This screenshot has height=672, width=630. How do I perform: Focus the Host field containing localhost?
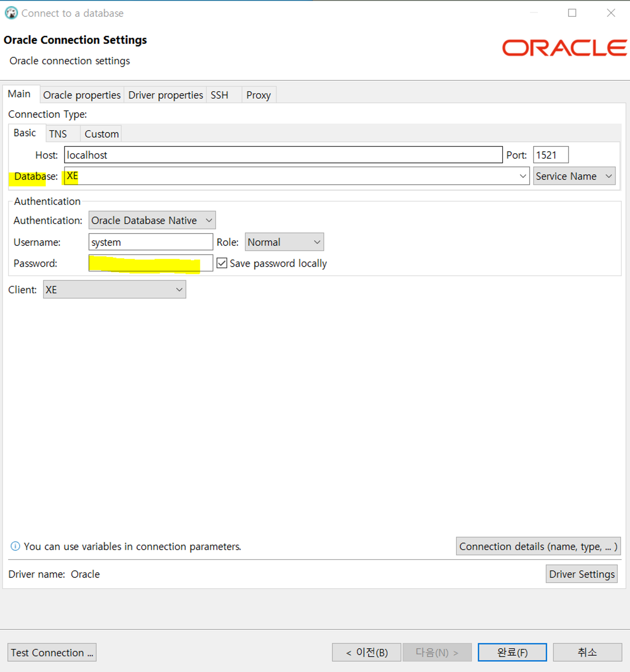[x=283, y=155]
